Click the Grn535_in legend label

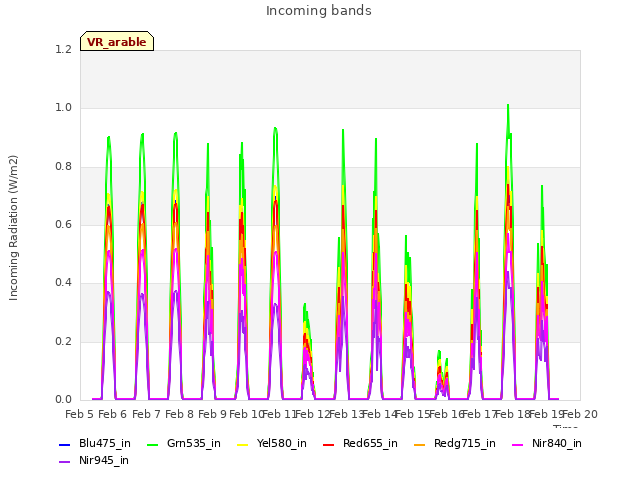coord(194,443)
